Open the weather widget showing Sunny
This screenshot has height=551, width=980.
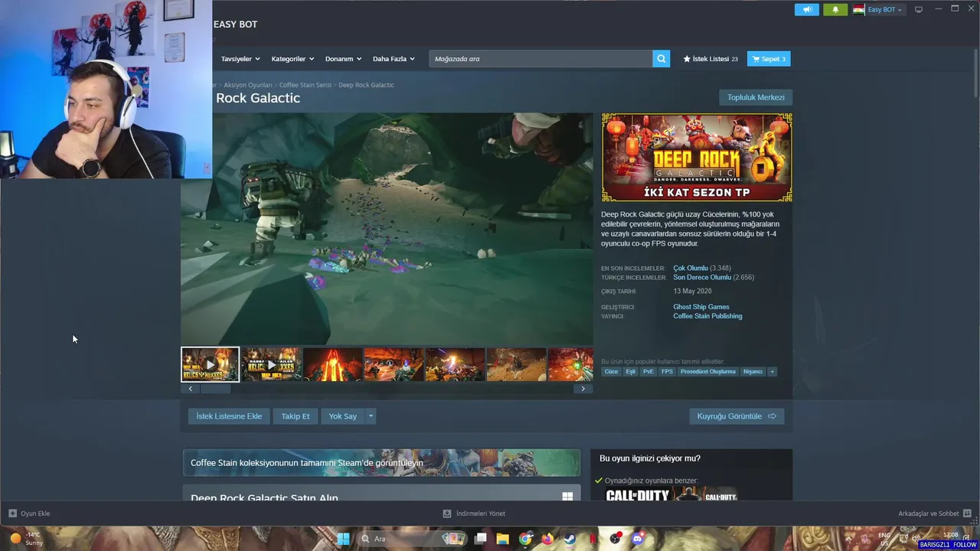(x=26, y=539)
